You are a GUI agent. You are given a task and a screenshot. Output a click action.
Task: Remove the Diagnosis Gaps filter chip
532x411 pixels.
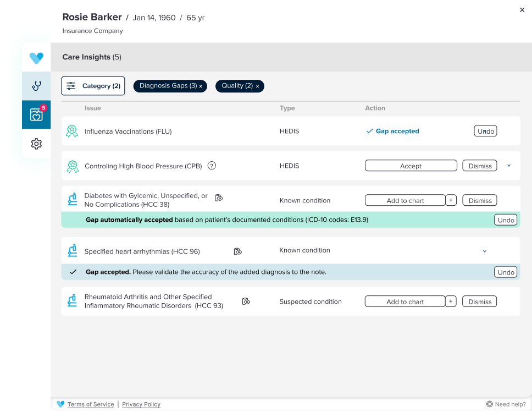pos(201,86)
